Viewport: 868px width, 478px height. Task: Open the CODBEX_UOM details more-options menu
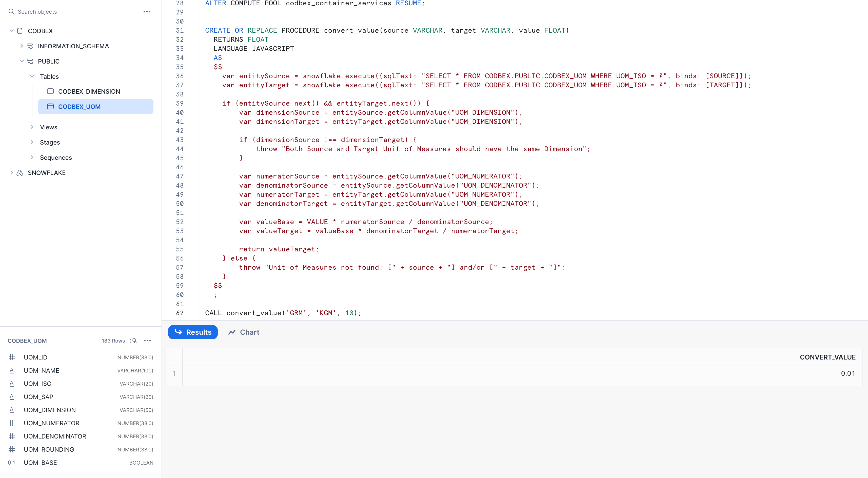(147, 341)
